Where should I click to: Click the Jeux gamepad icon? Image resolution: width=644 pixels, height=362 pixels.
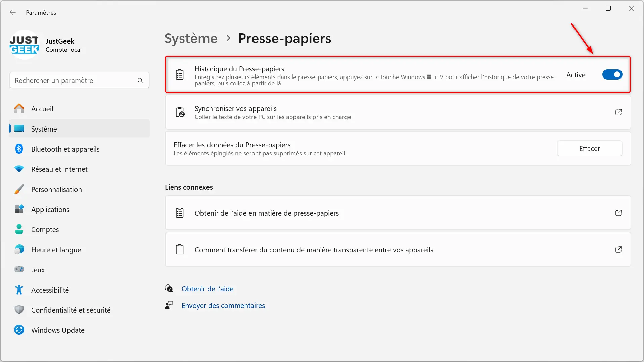[19, 269]
